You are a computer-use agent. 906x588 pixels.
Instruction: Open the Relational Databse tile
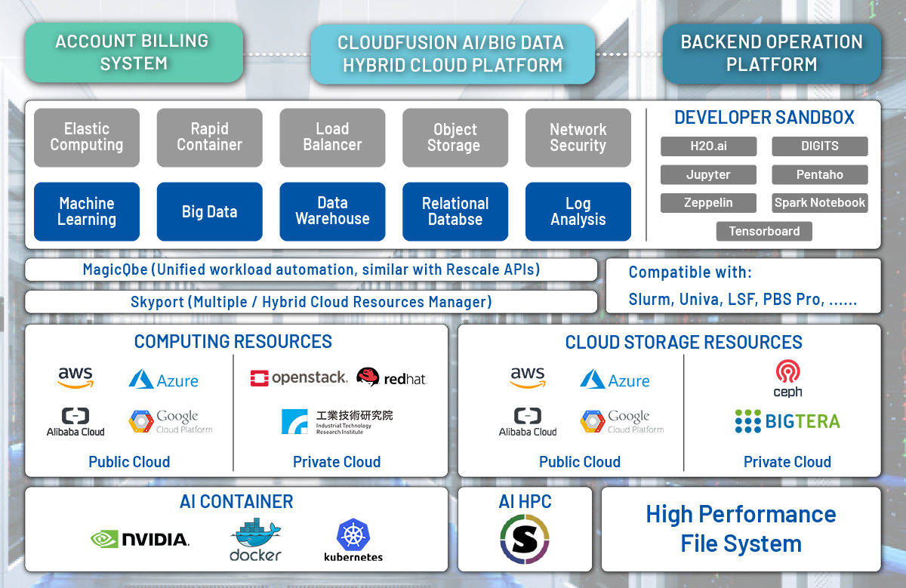tap(455, 212)
